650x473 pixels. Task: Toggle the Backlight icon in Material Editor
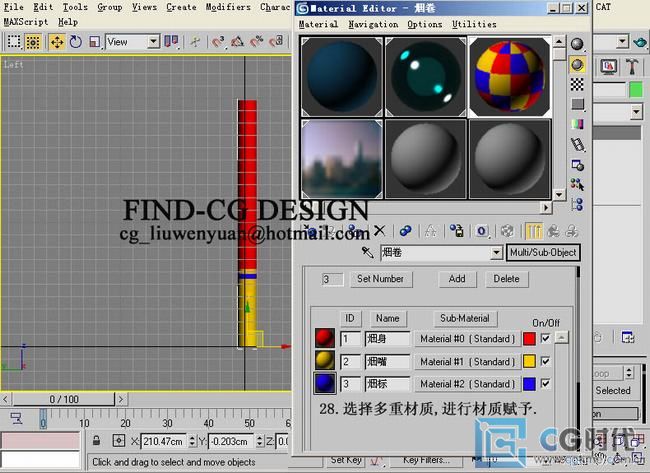pyautogui.click(x=577, y=65)
